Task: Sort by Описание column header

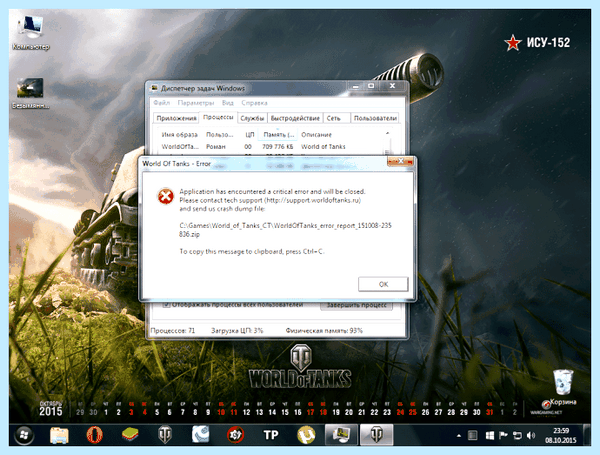Action: pos(316,135)
